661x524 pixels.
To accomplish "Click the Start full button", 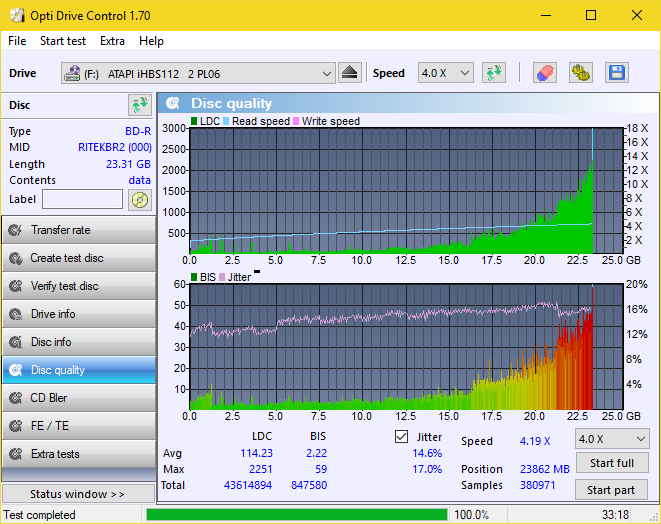I will 611,463.
